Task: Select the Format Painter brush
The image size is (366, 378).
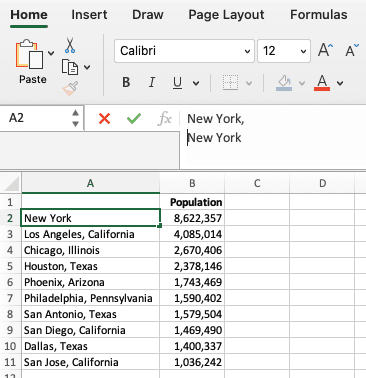Action: point(70,88)
